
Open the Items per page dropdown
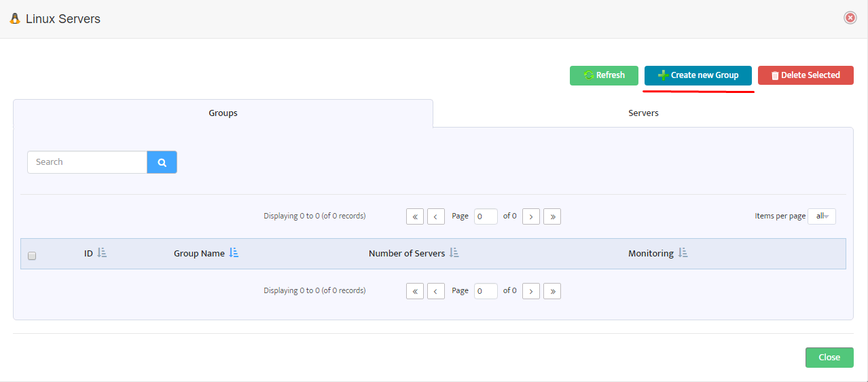pos(822,216)
